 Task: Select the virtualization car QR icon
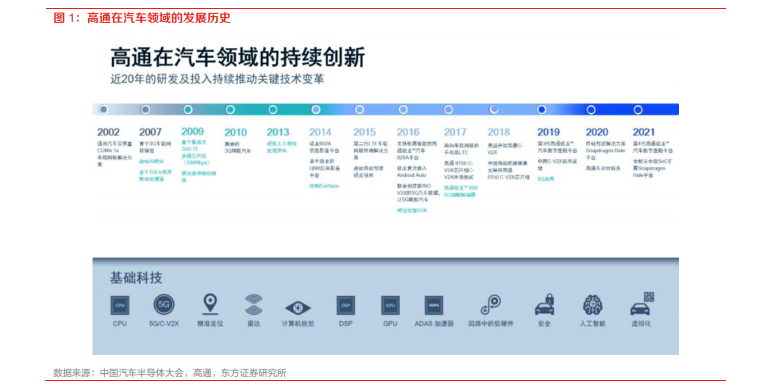point(642,304)
